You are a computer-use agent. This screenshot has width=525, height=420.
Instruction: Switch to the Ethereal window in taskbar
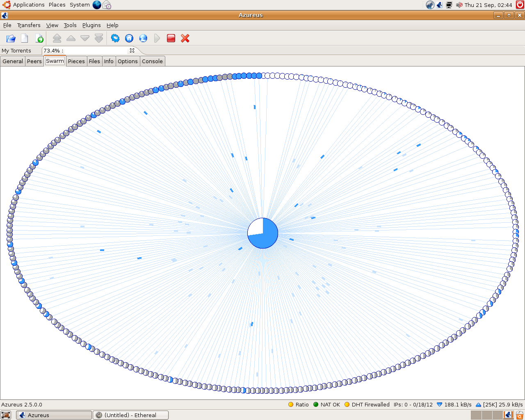[130, 415]
